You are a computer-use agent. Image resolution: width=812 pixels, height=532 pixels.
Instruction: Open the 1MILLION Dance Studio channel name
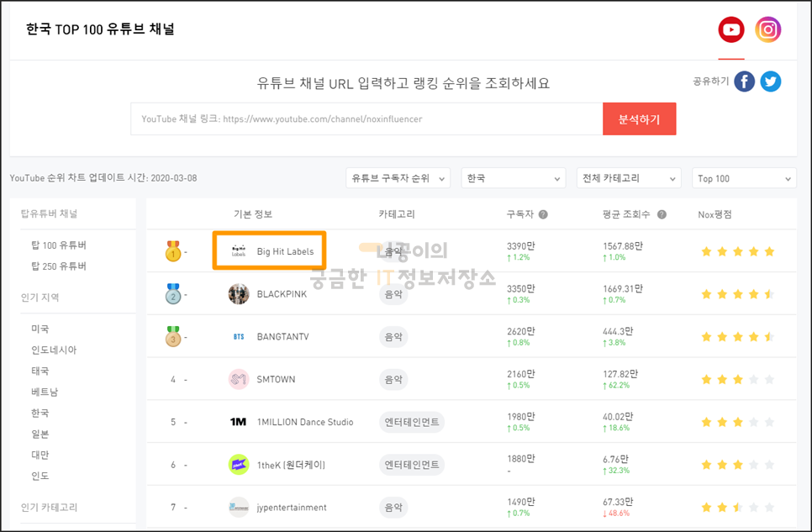[x=305, y=422]
